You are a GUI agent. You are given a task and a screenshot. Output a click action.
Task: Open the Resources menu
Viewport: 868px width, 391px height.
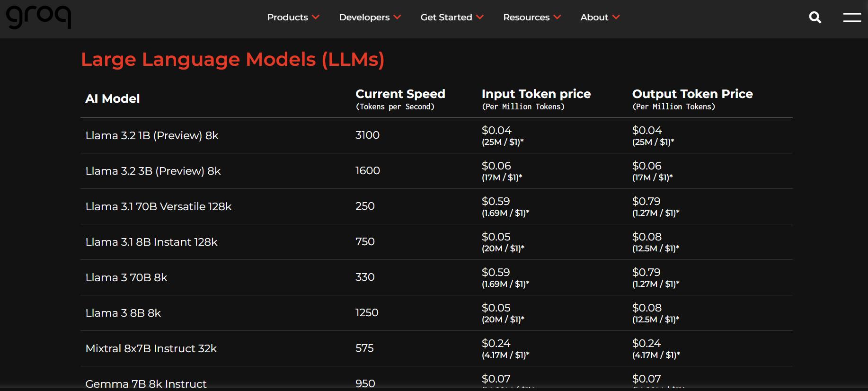click(x=526, y=17)
